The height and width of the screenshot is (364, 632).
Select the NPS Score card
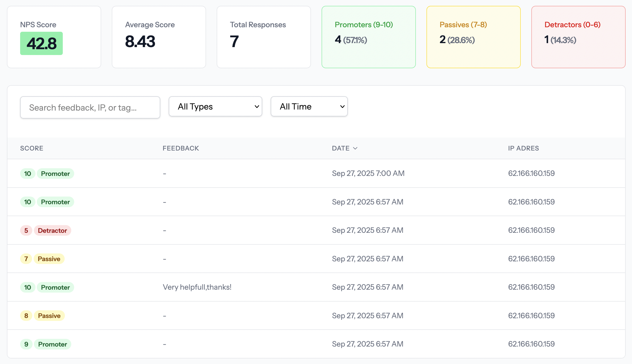click(x=54, y=37)
